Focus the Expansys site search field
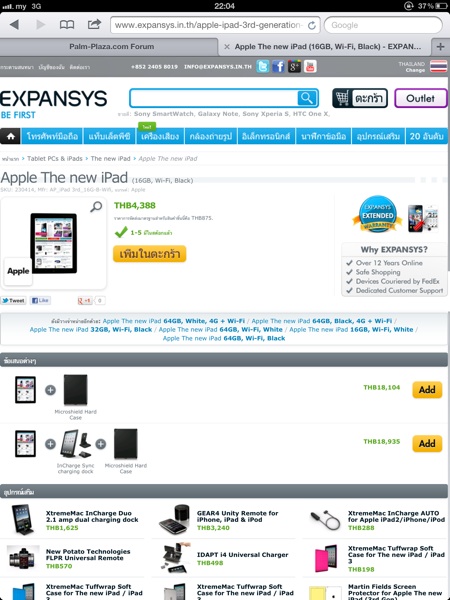The height and width of the screenshot is (600, 450). (x=214, y=98)
